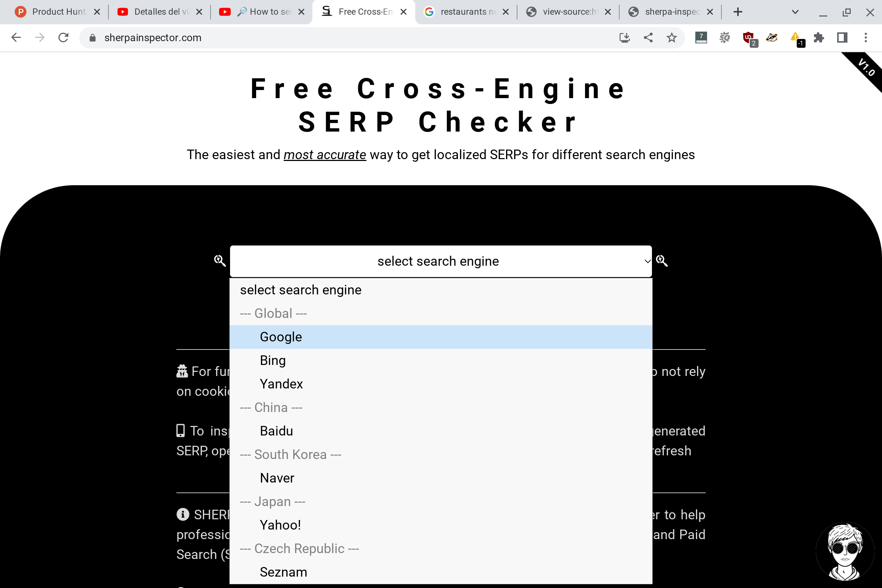Open the Extensions puzzle-piece menu

pos(819,37)
